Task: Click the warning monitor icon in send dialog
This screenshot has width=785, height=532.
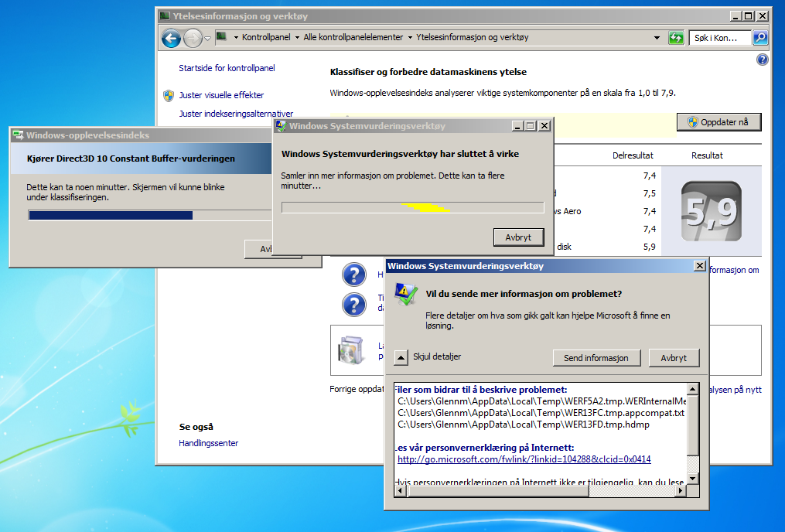Action: (x=406, y=295)
